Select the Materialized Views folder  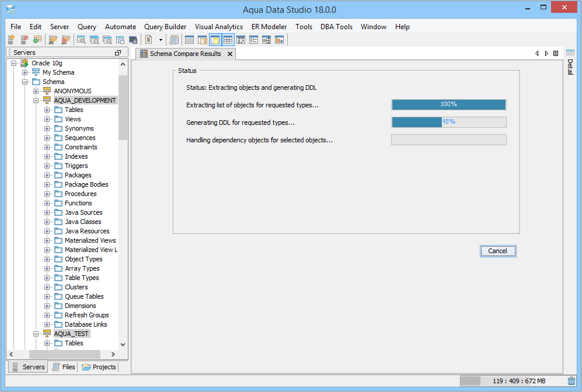click(x=90, y=240)
